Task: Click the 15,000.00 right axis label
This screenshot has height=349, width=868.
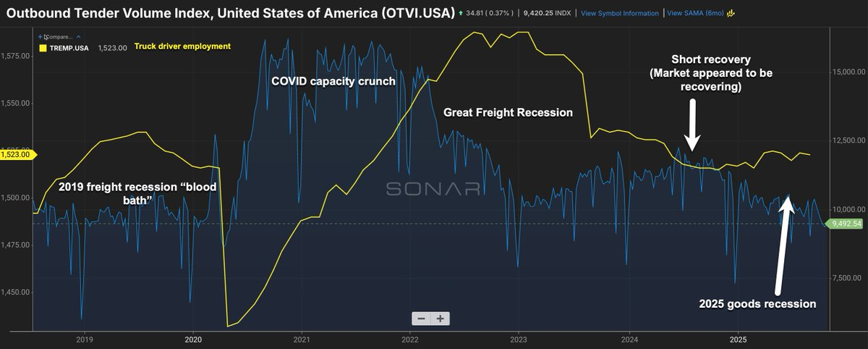Action: (846, 72)
